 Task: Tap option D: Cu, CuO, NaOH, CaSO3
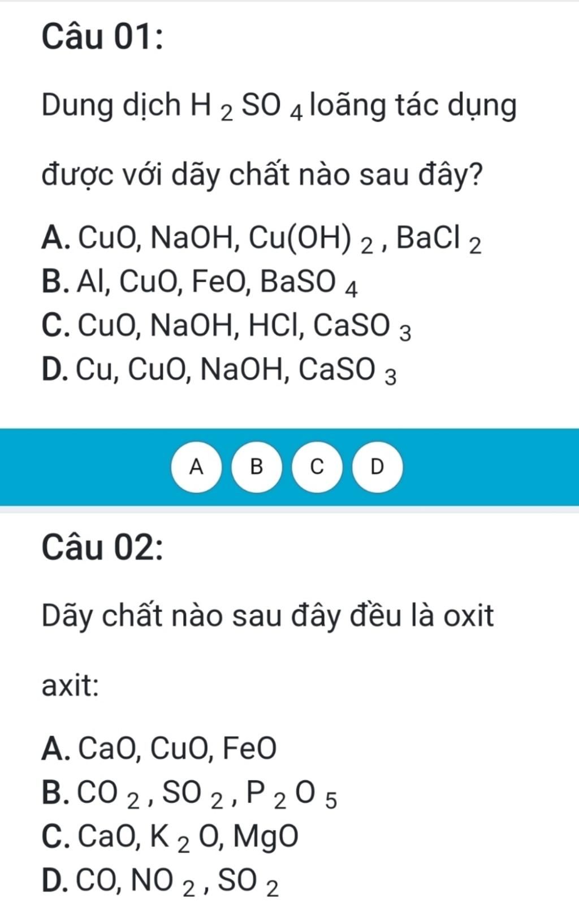(219, 370)
